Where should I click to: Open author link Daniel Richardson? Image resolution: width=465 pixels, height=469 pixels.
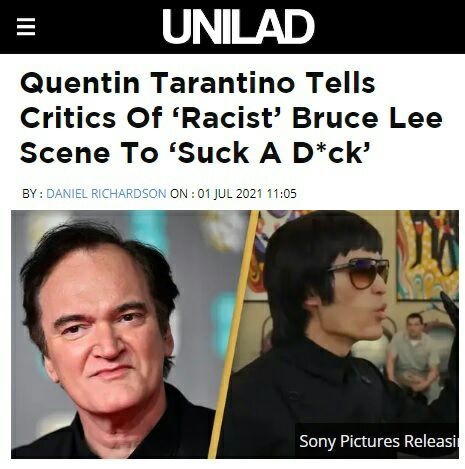(x=106, y=194)
